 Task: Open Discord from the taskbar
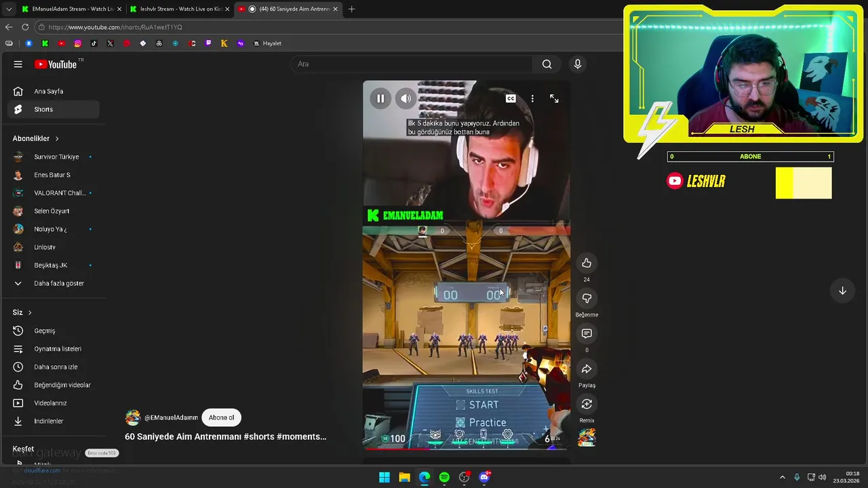click(484, 477)
